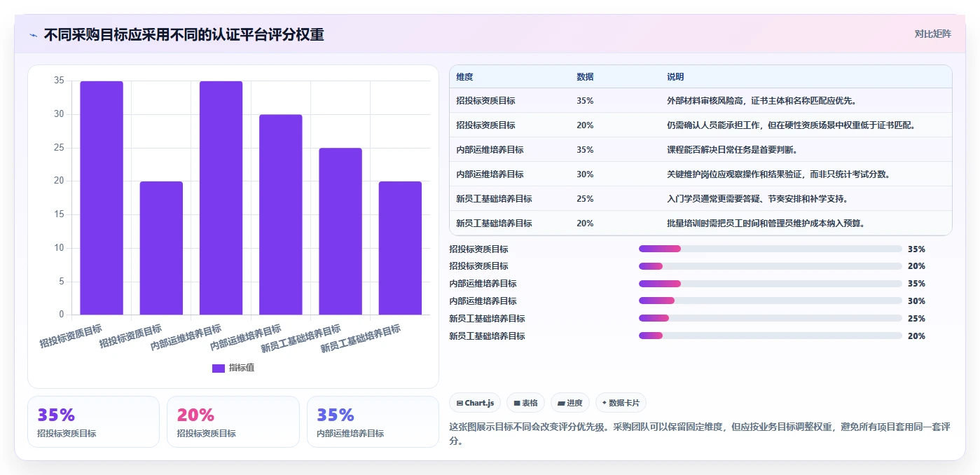Click the 对比矩阵 label in the header
Image resolution: width=980 pixels, height=475 pixels.
932,34
